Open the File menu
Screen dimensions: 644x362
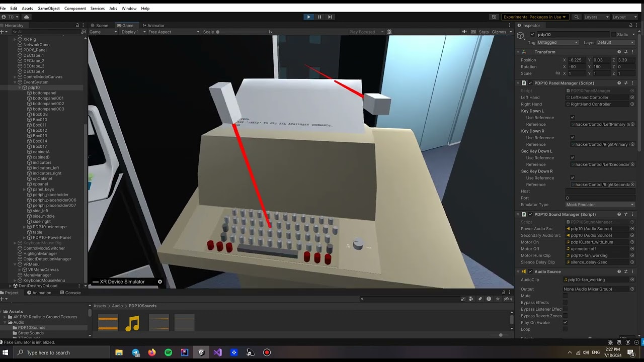(3, 9)
